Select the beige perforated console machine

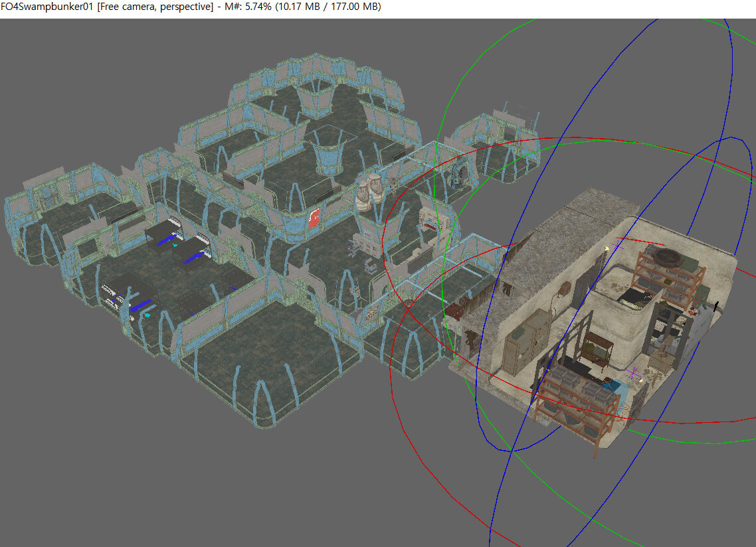[x=435, y=221]
